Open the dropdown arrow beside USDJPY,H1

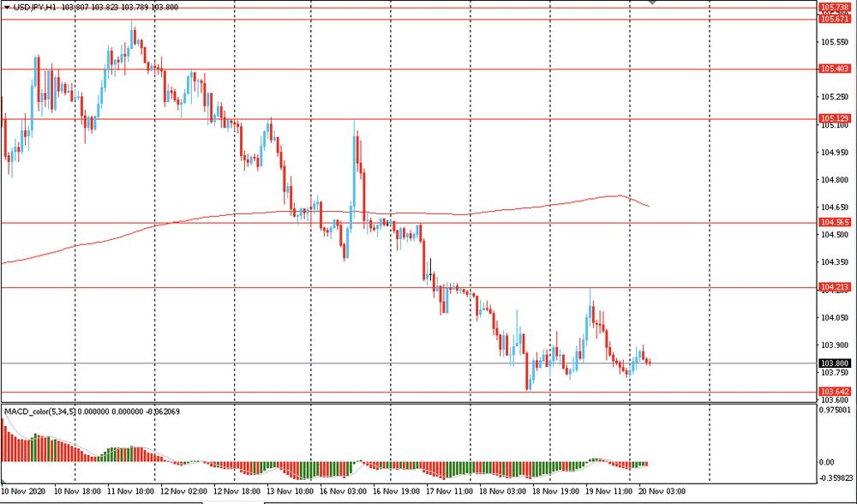click(7, 8)
